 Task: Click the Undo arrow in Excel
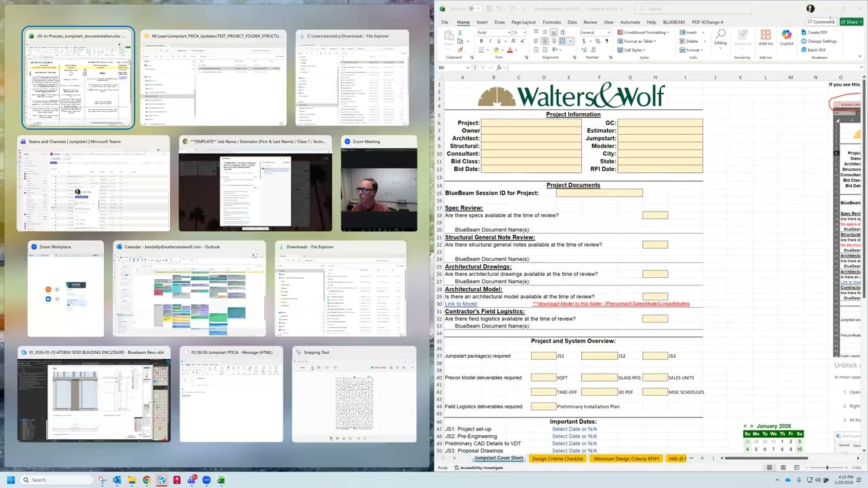pos(498,9)
